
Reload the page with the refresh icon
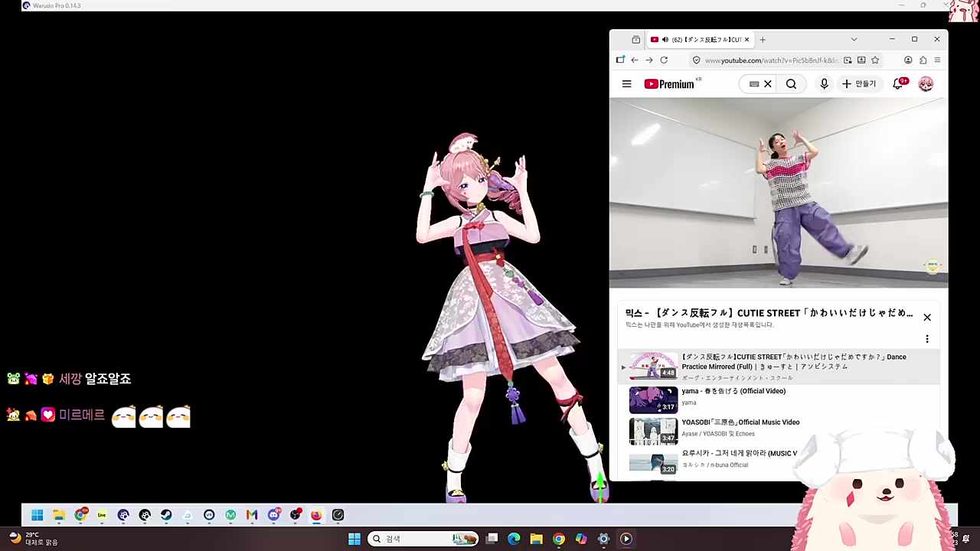[664, 60]
